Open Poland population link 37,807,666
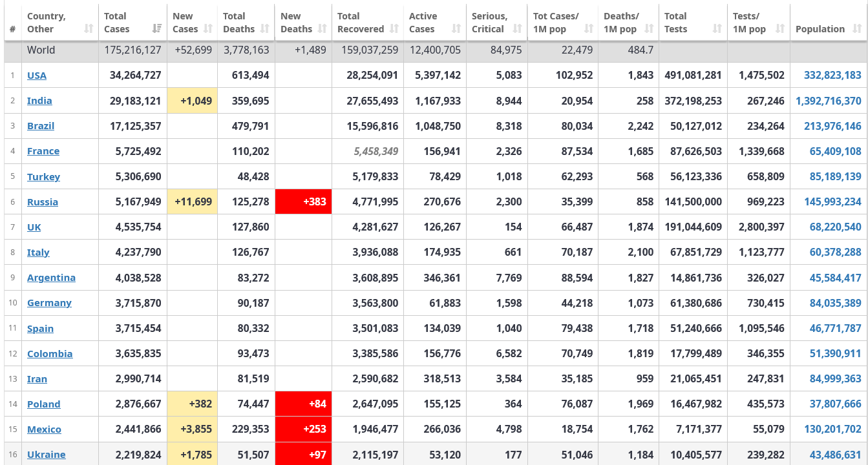 836,404
